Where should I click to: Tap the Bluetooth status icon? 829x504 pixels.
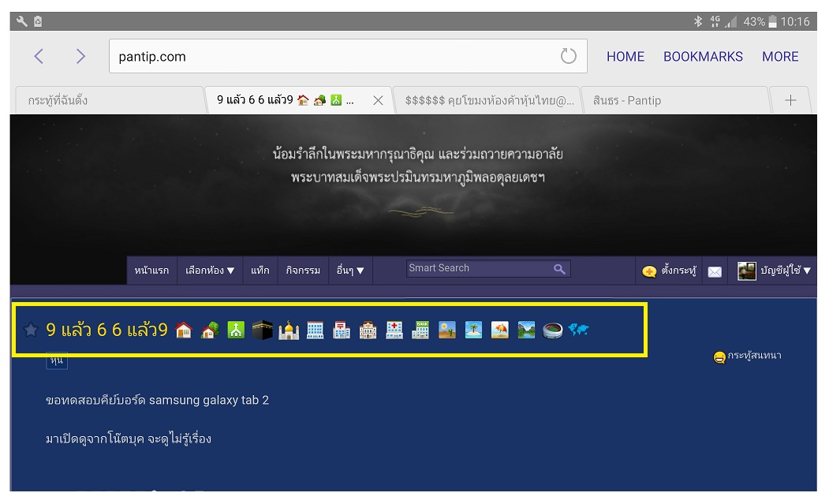[x=698, y=21]
